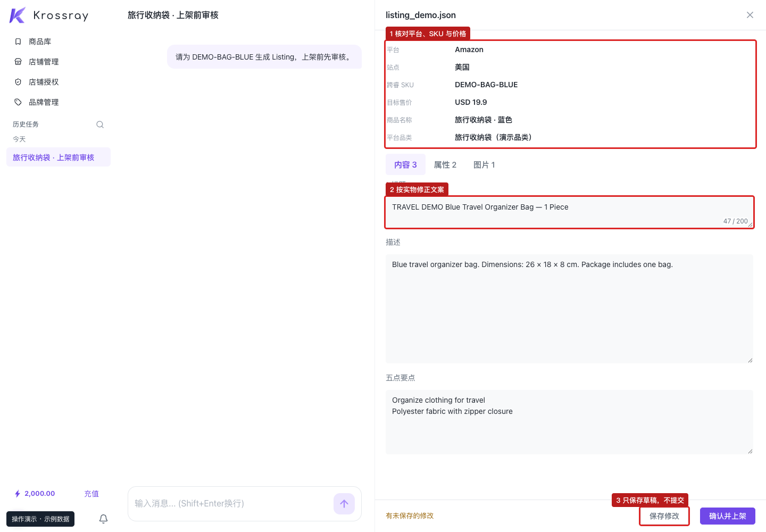Viewport: 766px width, 532px height.
Task: Click the 今天 date group label
Action: (x=19, y=139)
